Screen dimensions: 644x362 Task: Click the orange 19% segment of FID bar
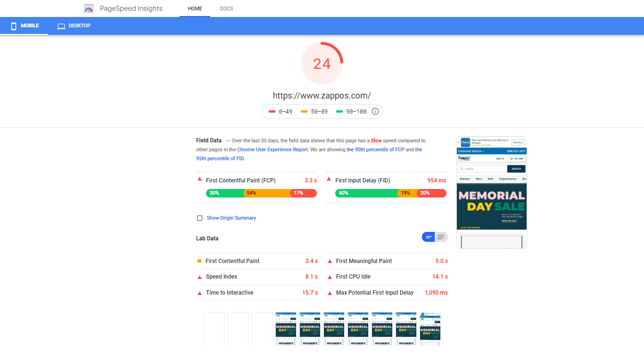(x=406, y=193)
